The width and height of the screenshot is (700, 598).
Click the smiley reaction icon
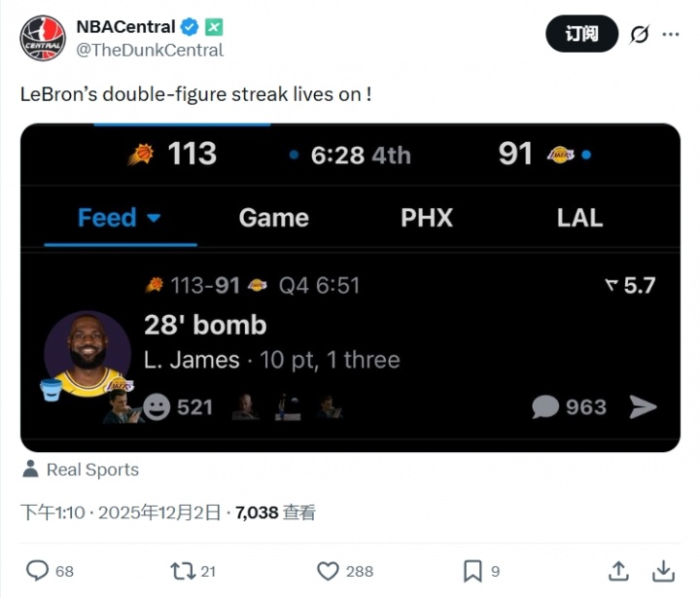pyautogui.click(x=156, y=406)
